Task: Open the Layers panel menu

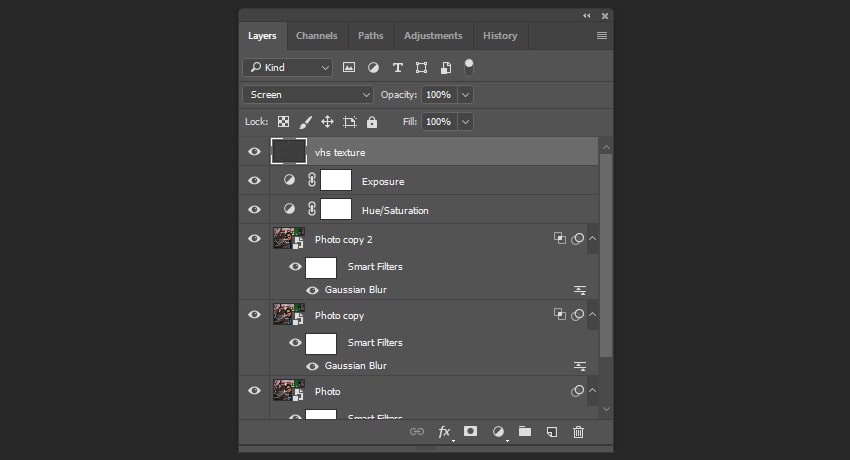Action: (x=602, y=36)
